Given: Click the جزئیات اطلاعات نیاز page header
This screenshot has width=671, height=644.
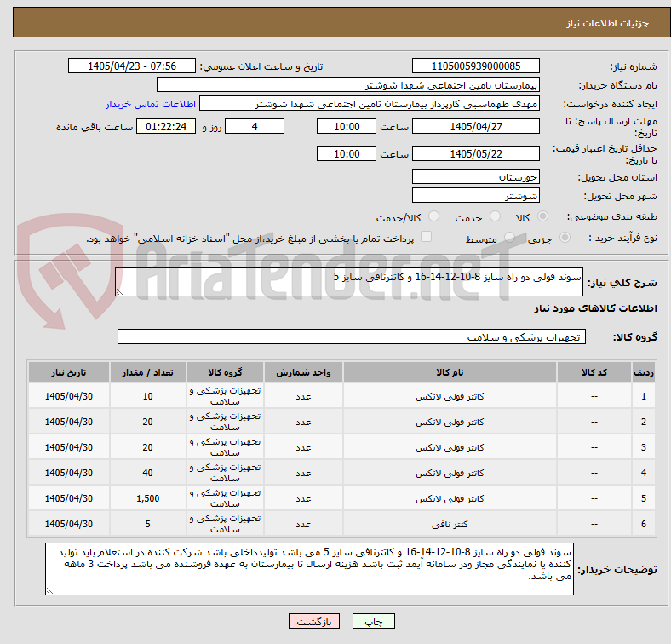Looking at the screenshot, I should pos(608,23).
